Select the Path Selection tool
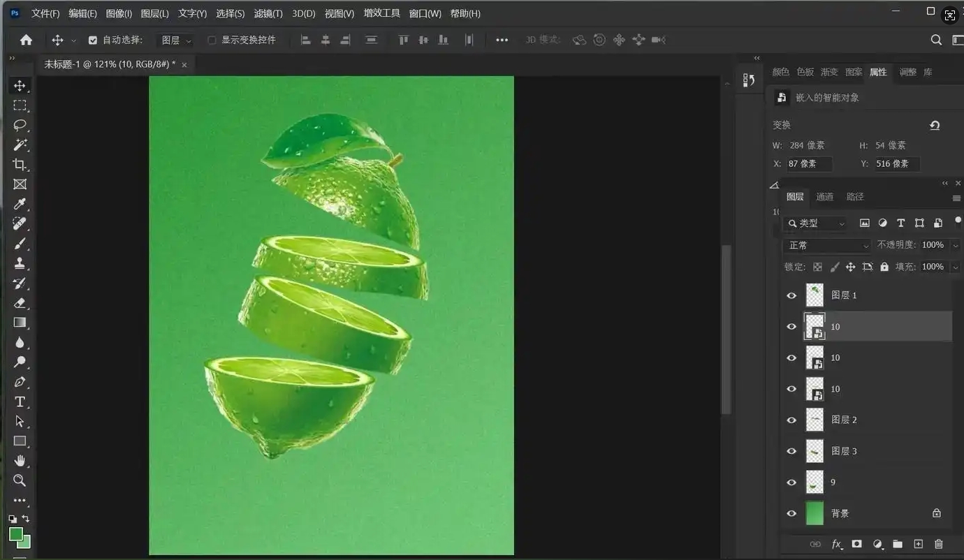Viewport: 964px width, 560px height. [x=20, y=421]
